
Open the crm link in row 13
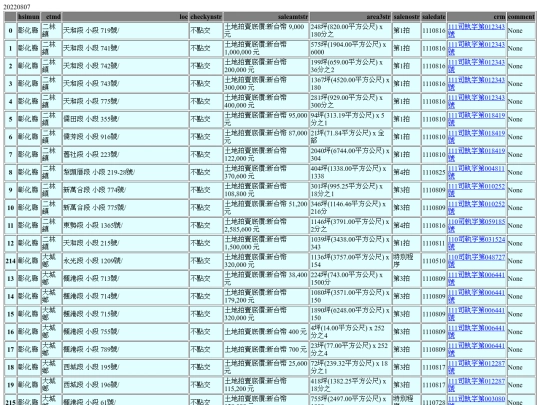pyautogui.click(x=476, y=279)
